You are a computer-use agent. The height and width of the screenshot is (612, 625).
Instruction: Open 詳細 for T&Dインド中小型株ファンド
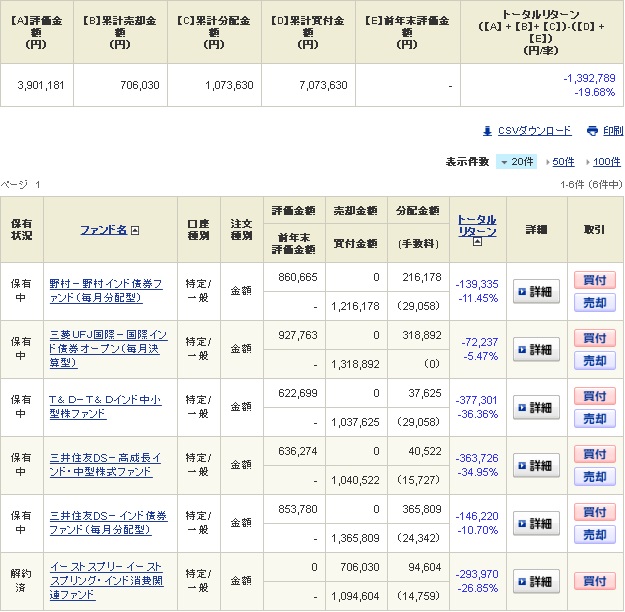coord(536,407)
